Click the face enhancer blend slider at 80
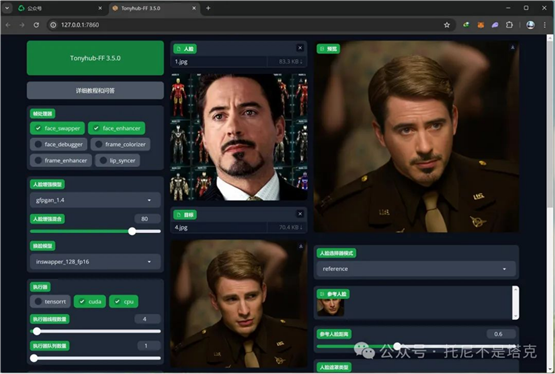Image resolution: width=555 pixels, height=374 pixels. pos(132,231)
